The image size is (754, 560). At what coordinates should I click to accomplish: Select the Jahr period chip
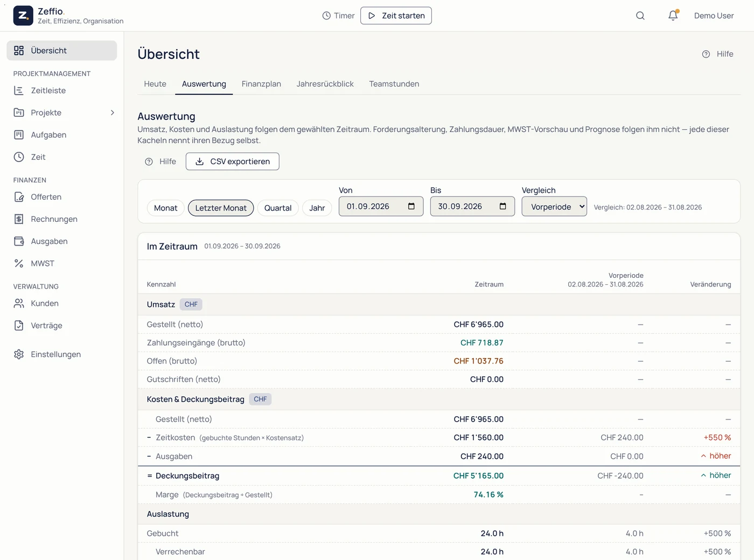(317, 208)
